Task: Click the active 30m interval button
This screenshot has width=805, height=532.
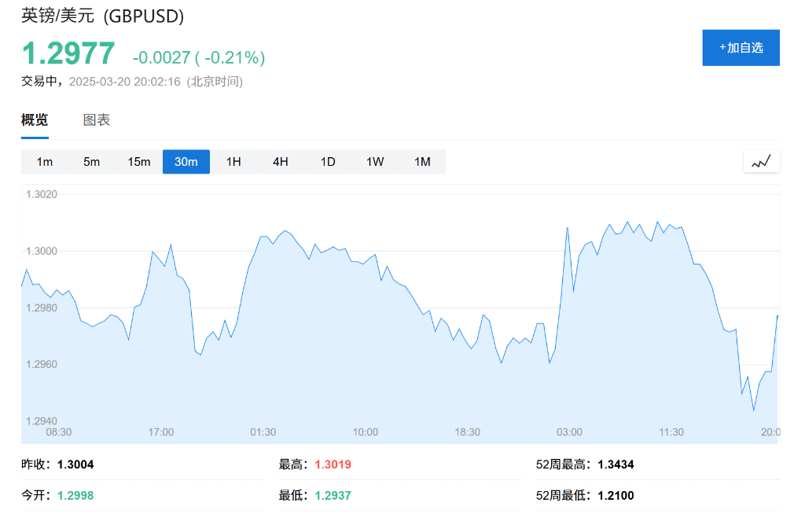Action: 186,162
